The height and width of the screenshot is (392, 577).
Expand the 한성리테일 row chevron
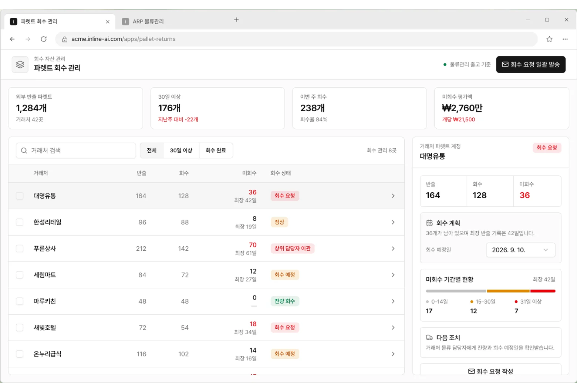tap(393, 222)
